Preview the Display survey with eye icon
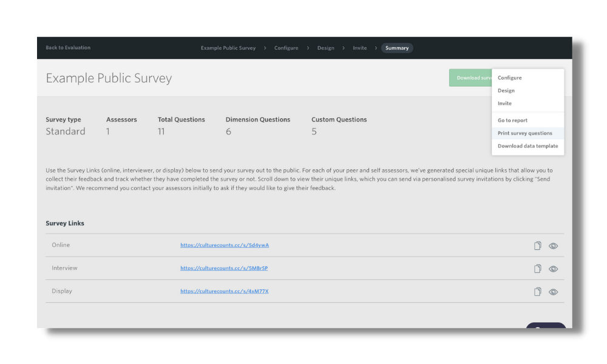 (x=553, y=292)
